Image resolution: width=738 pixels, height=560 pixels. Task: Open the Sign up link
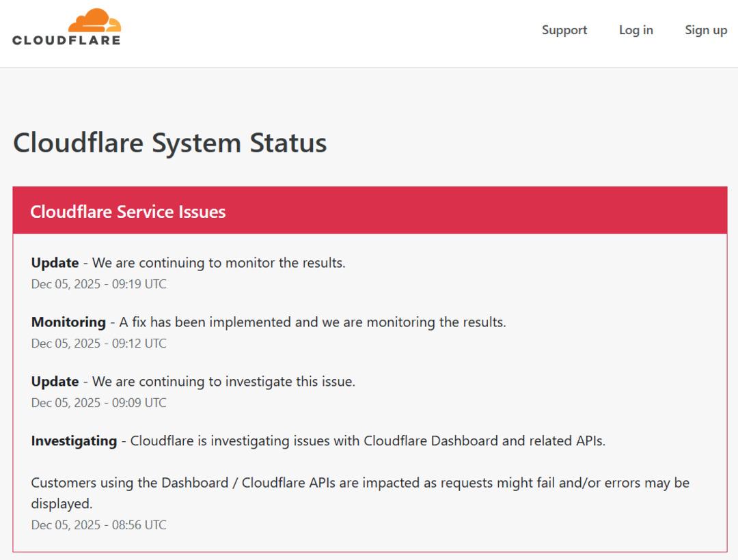(x=706, y=30)
